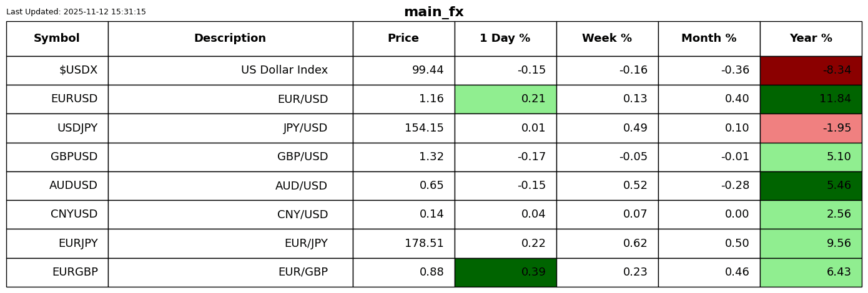Click the dark red -8.34 Year cell

(811, 70)
